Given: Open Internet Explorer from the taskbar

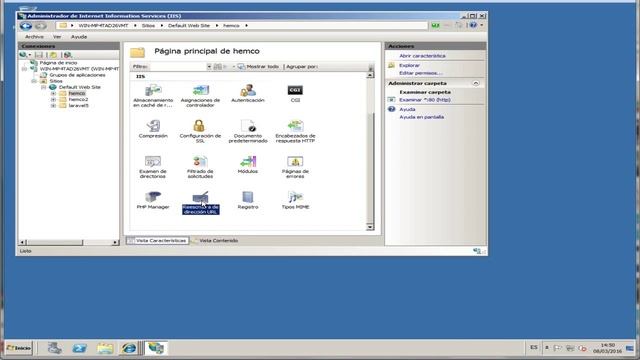Looking at the screenshot, I should pyautogui.click(x=129, y=348).
